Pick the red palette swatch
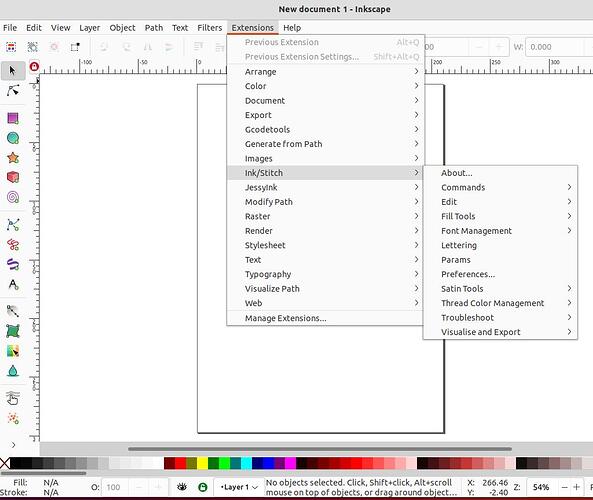593x500 pixels. pos(181,463)
